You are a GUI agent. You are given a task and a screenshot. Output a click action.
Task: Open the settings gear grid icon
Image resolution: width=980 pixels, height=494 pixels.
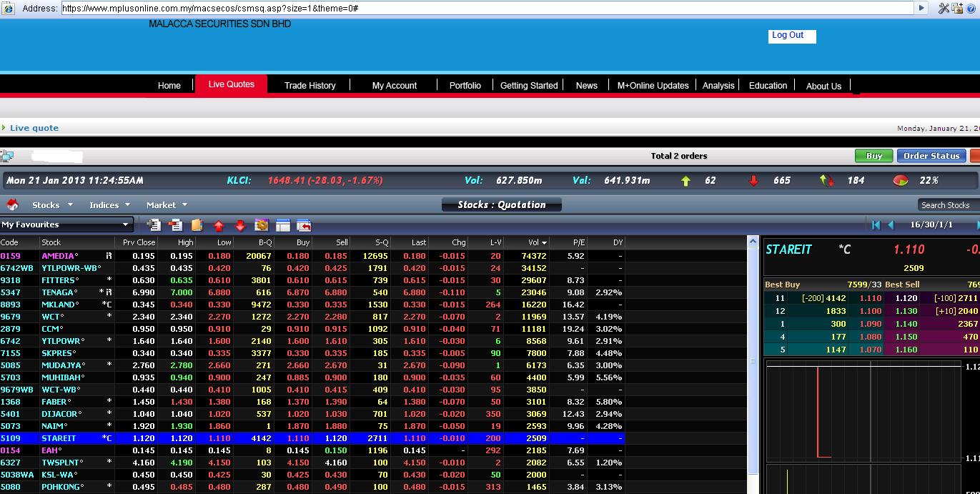(x=261, y=225)
